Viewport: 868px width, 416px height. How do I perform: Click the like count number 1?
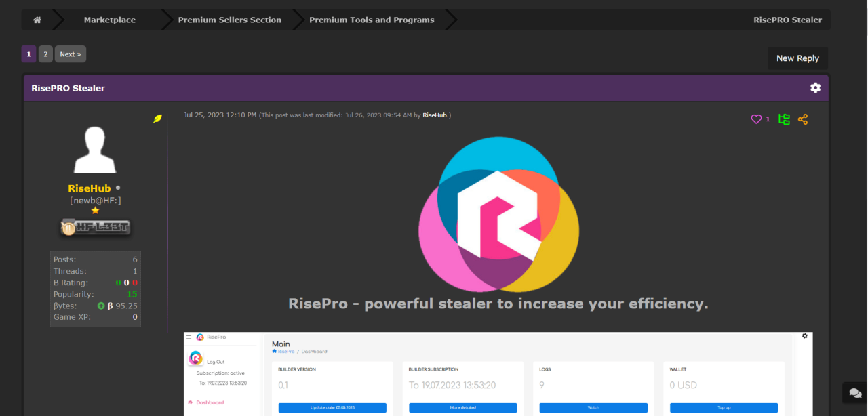pyautogui.click(x=768, y=119)
